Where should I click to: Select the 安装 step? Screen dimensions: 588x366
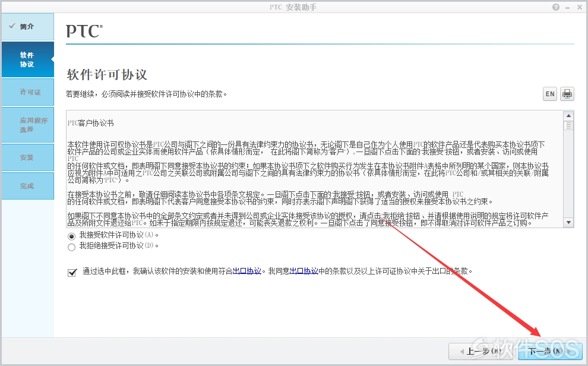click(28, 157)
